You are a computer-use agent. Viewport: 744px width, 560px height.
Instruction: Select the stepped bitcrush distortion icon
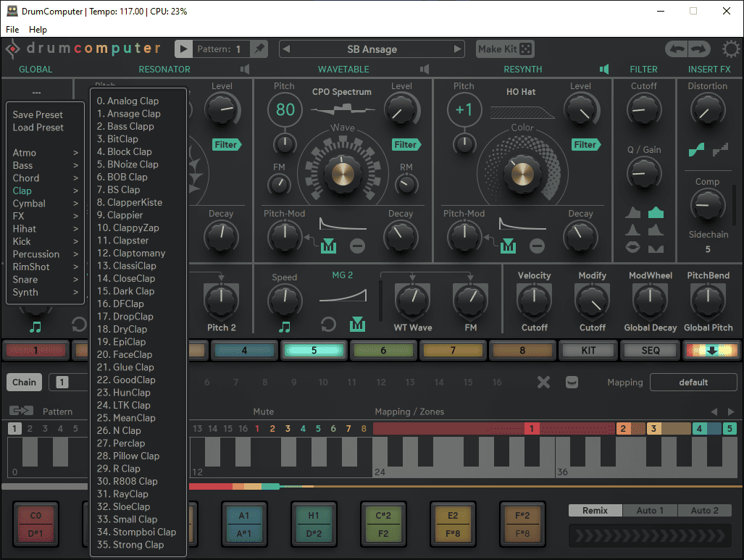click(x=720, y=150)
